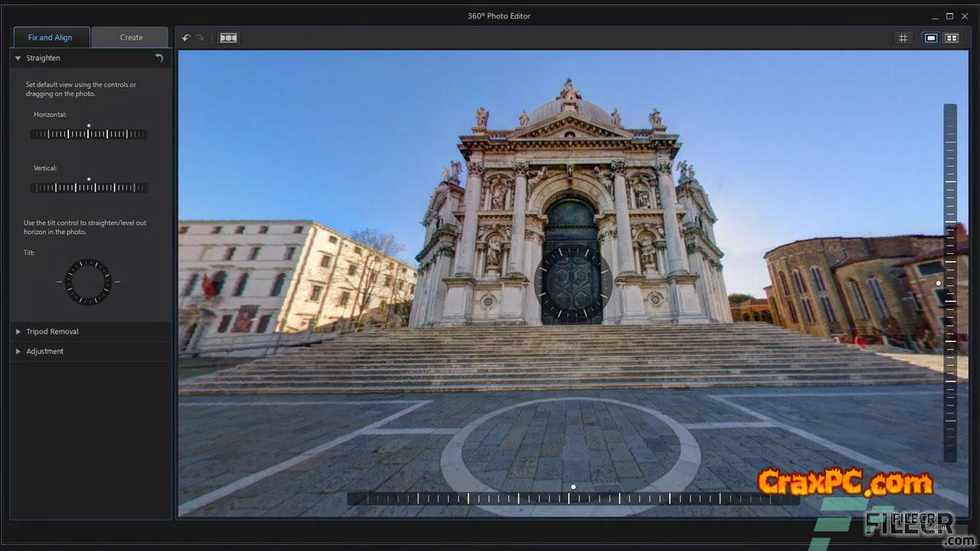Toggle the grid lines overlay
The height and width of the screenshot is (551, 980).
(x=903, y=37)
